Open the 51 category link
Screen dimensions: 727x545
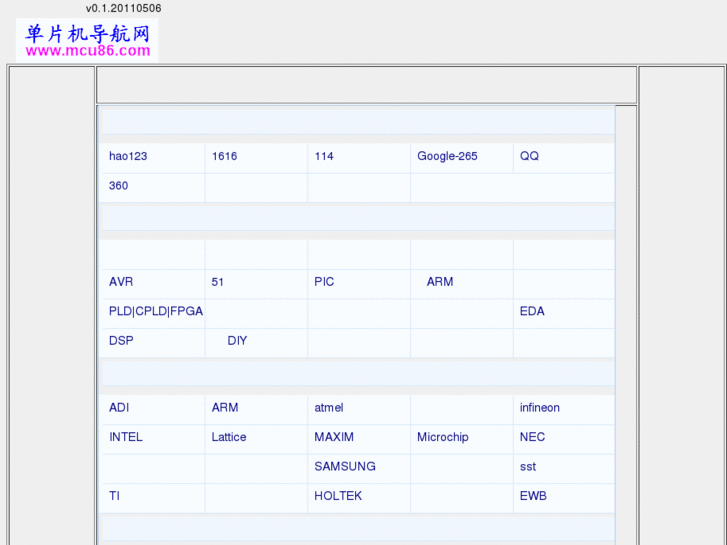tap(217, 282)
